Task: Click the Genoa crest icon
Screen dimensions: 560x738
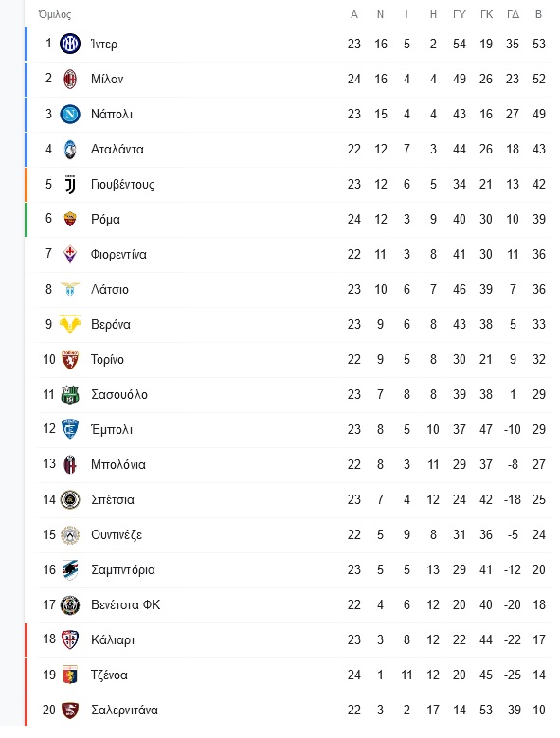Action: tap(70, 675)
